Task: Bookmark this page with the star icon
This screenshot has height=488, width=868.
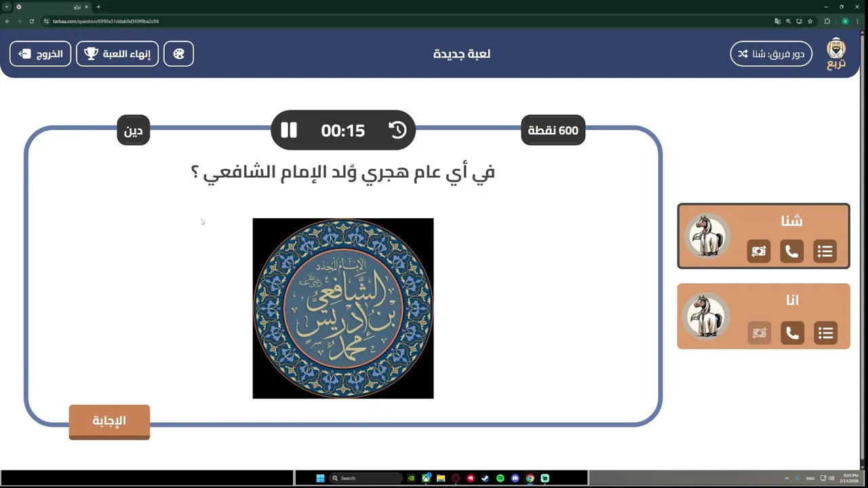Action: pyautogui.click(x=810, y=21)
